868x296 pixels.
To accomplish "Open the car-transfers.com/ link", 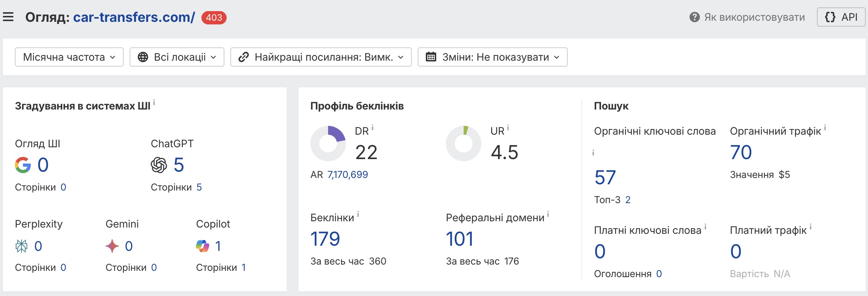I will click(x=134, y=17).
